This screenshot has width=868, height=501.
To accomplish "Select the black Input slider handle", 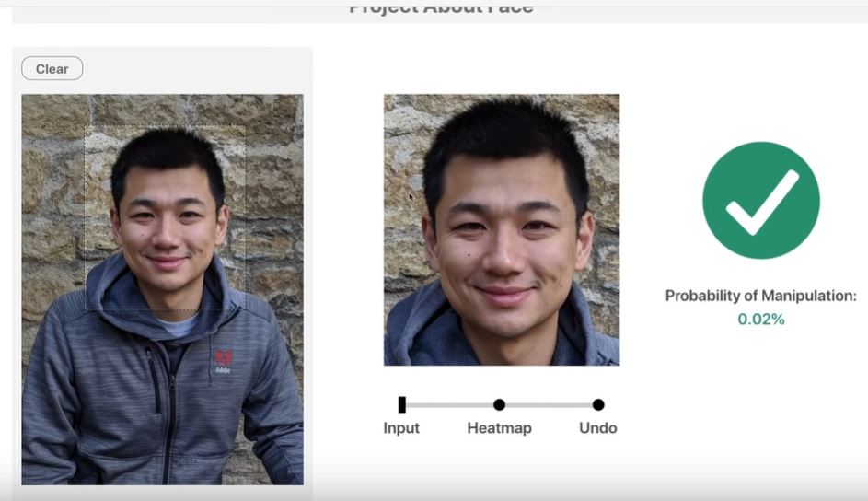I will point(402,404).
